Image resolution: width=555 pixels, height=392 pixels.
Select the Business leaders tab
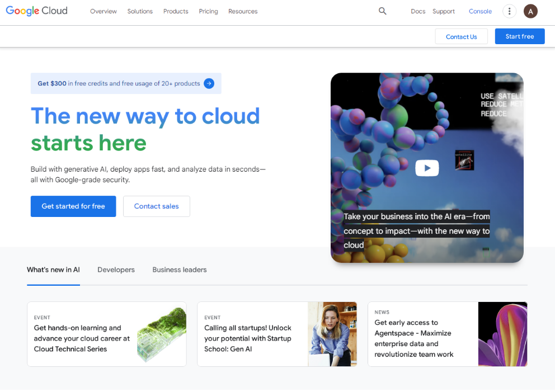pyautogui.click(x=180, y=270)
